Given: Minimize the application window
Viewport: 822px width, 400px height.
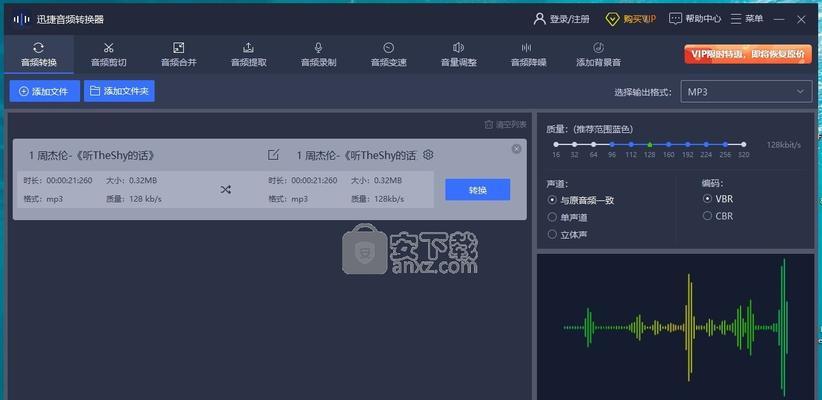Looking at the screenshot, I should tap(780, 19).
